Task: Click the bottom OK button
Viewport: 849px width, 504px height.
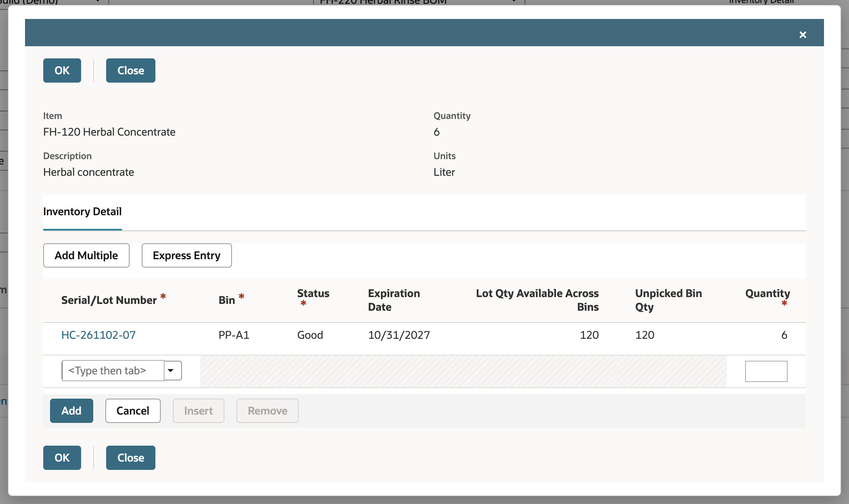Action: (62, 458)
